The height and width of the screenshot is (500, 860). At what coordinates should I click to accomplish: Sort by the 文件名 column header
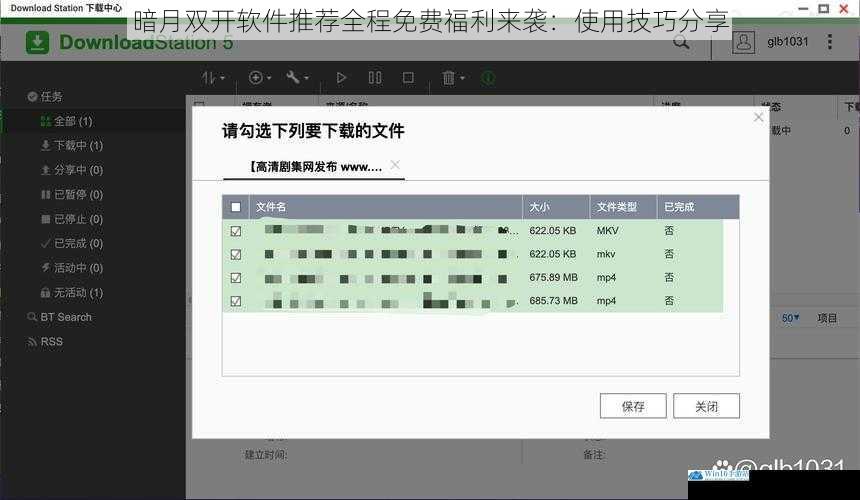tap(386, 207)
